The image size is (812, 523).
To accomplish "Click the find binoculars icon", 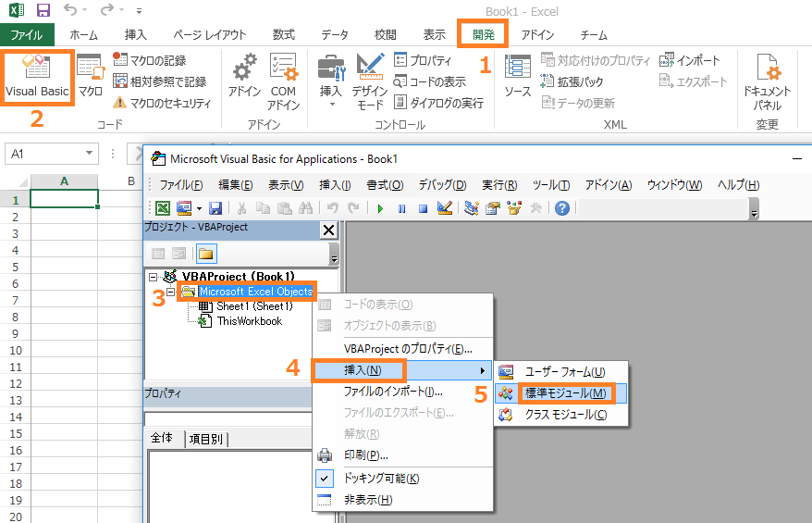I will 305,208.
